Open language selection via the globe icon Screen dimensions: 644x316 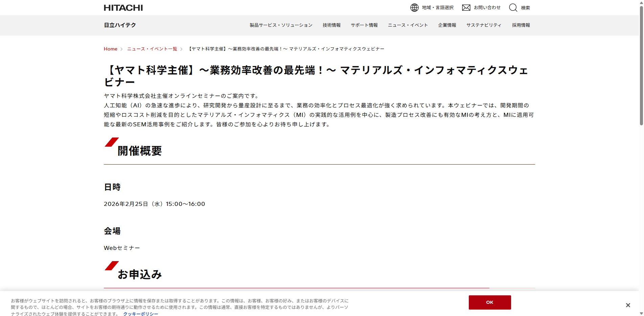(414, 7)
